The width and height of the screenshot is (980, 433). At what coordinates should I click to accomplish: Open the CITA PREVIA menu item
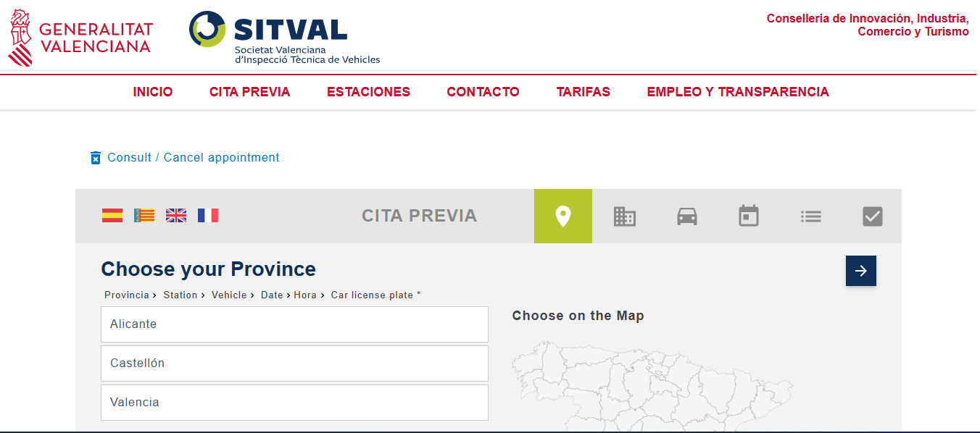tap(249, 92)
